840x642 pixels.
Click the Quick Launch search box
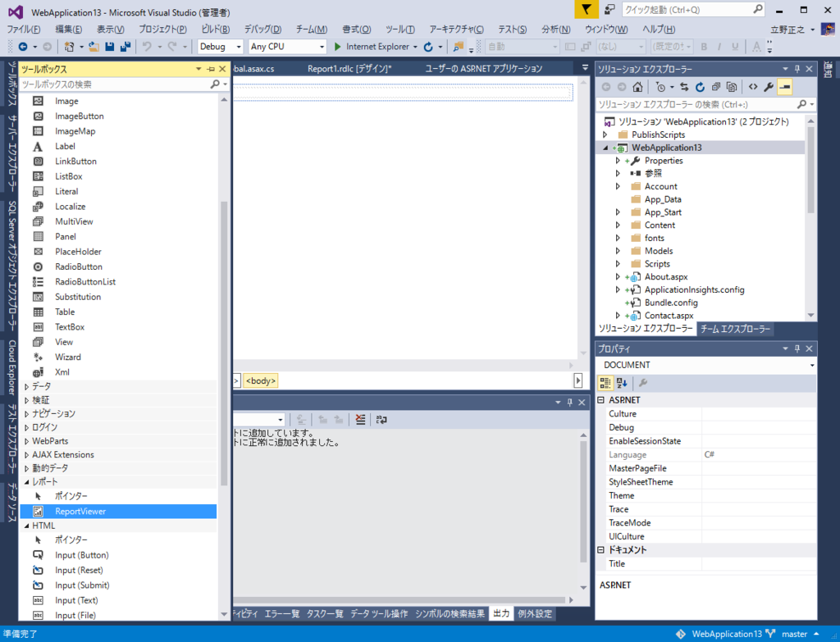[689, 10]
